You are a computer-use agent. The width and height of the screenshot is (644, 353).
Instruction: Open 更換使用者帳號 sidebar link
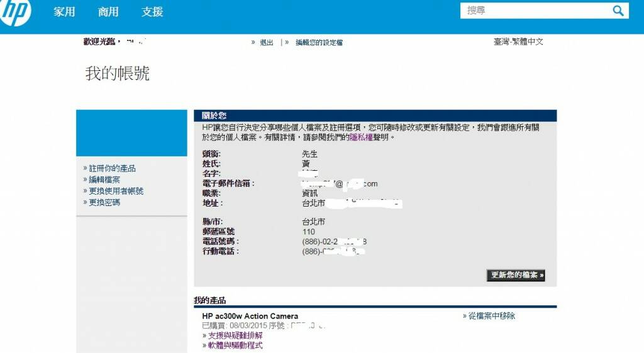pyautogui.click(x=116, y=191)
